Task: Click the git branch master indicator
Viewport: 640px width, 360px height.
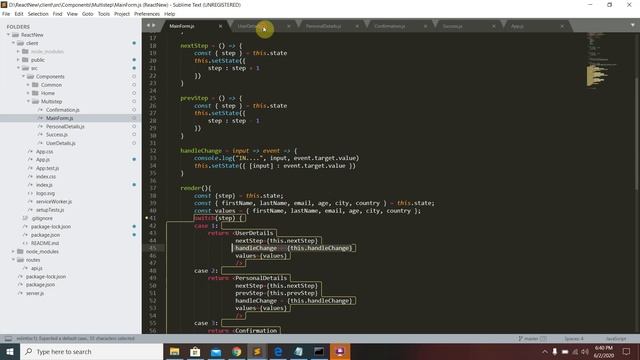Action: pos(532,338)
